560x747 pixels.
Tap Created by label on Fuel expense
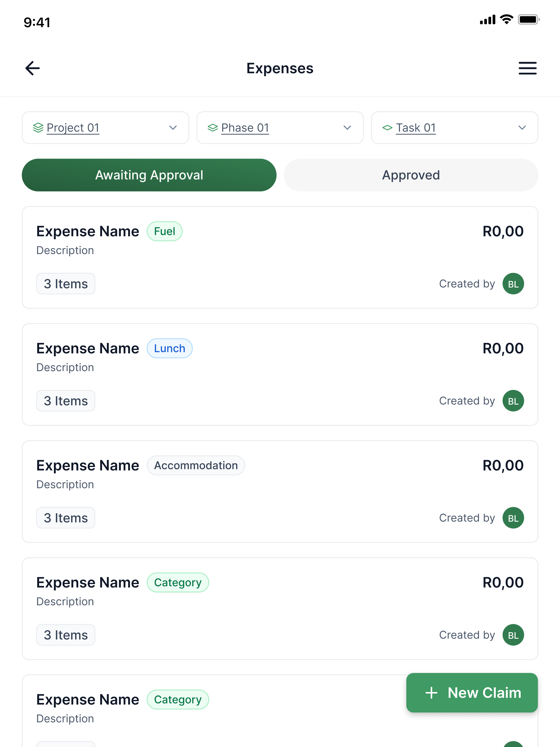point(467,284)
